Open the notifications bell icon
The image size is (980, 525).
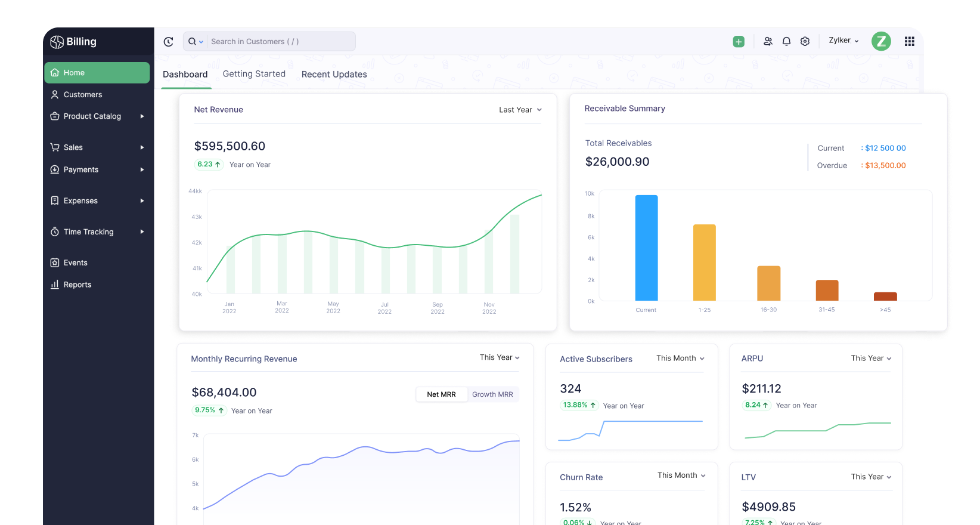pos(786,42)
